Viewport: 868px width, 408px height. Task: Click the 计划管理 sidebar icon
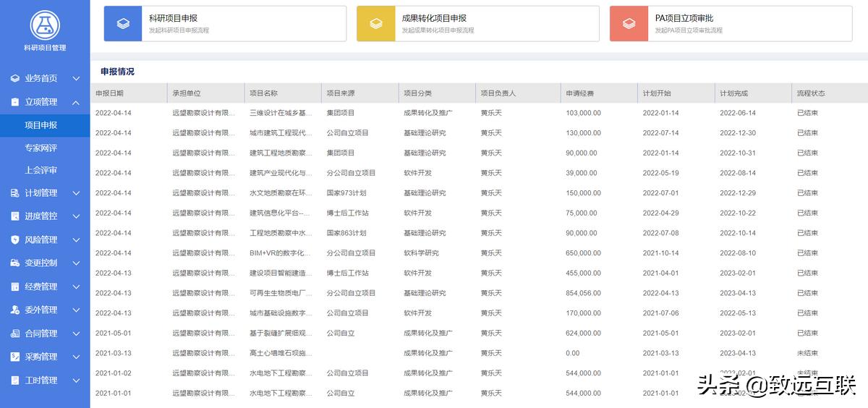[x=16, y=193]
